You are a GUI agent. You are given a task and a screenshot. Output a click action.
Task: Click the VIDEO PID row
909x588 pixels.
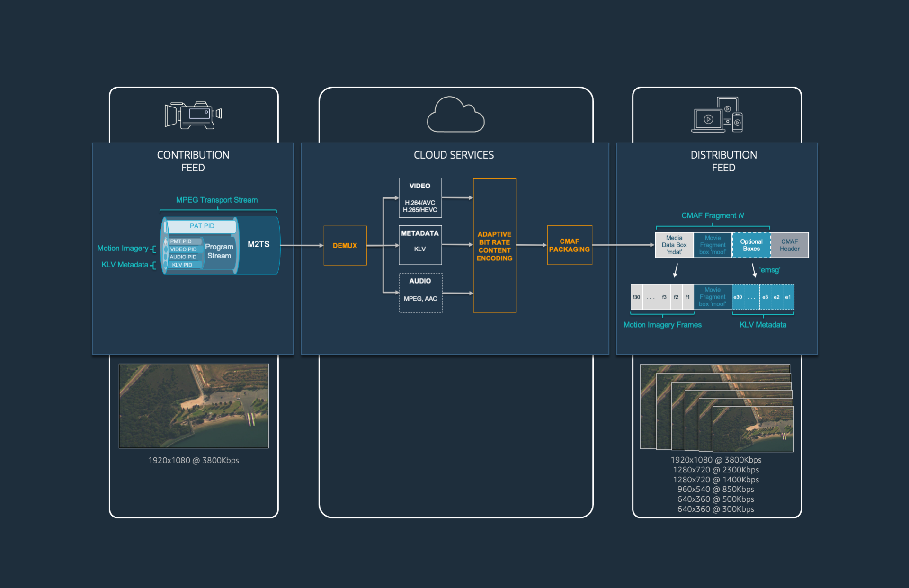[184, 249]
